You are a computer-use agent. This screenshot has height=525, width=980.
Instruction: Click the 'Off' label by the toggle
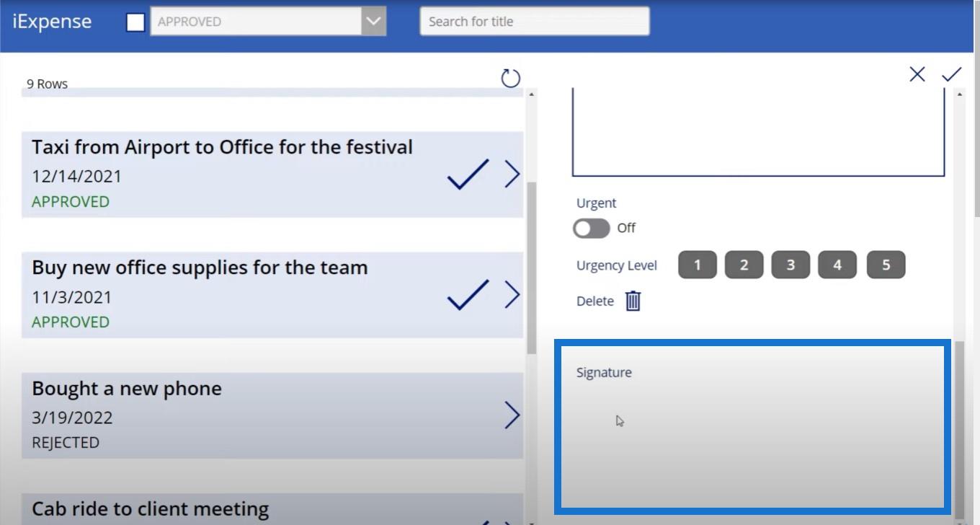pos(626,228)
